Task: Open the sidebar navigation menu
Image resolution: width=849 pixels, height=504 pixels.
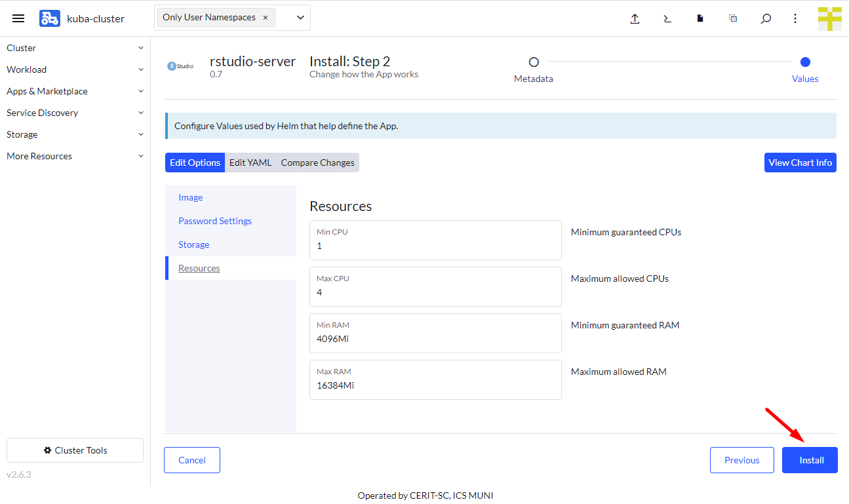Action: (x=18, y=18)
